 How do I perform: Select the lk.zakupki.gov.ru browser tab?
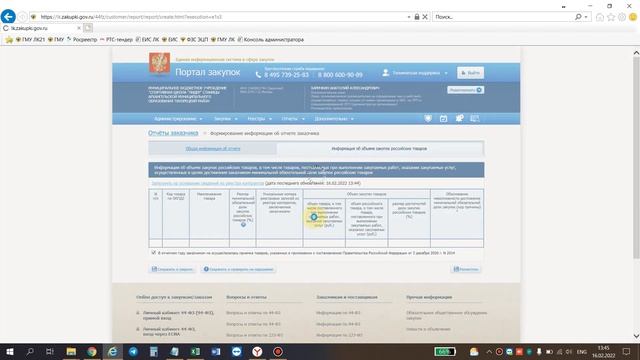click(41, 28)
